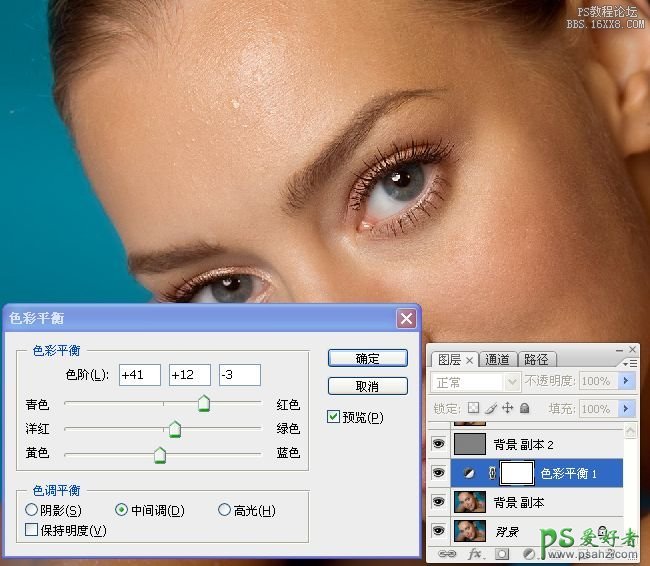
Task: Click new adjustment layer icon
Action: [x=529, y=554]
